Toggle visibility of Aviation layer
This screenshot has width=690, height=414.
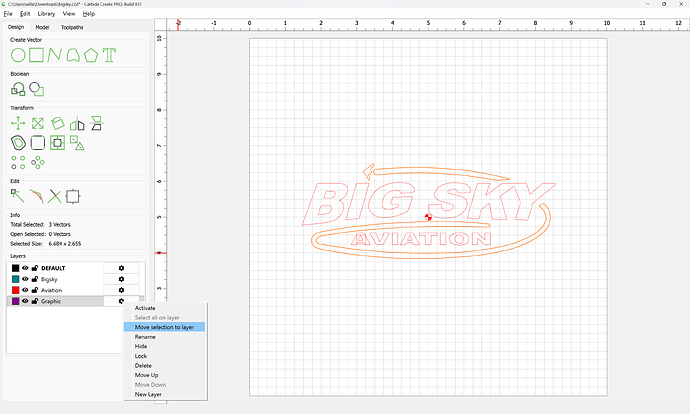[25, 290]
